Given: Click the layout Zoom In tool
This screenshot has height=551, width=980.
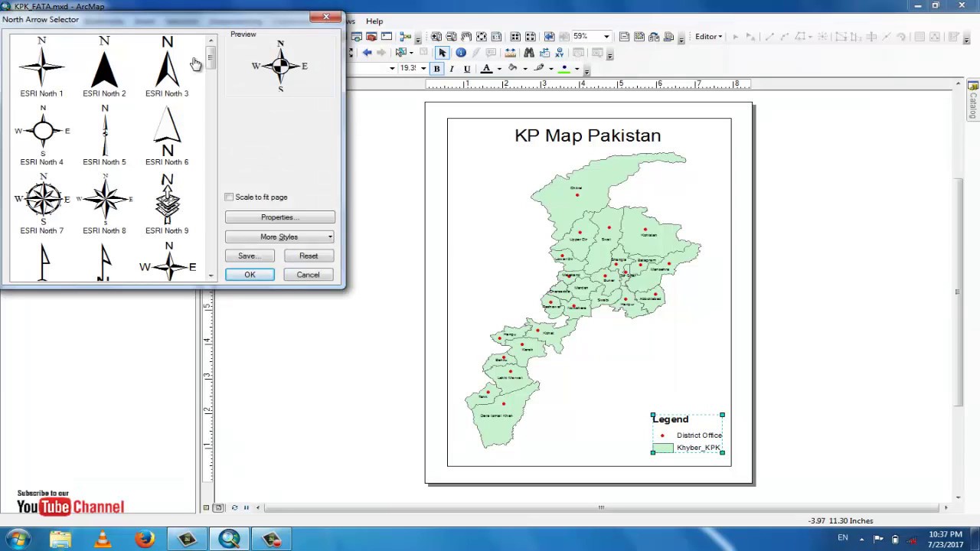Looking at the screenshot, I should pos(436,37).
